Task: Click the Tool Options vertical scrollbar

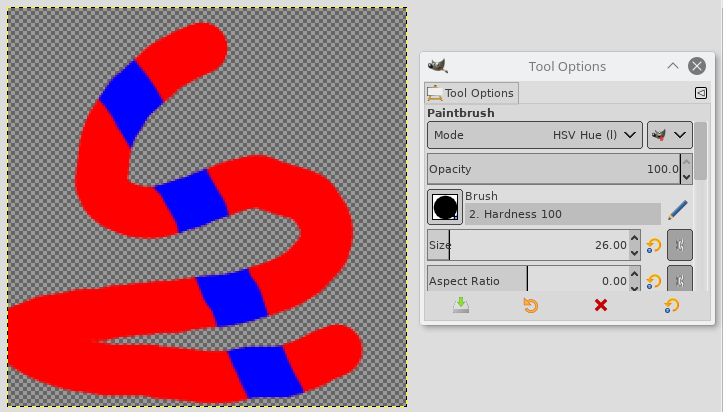Action: [700, 151]
